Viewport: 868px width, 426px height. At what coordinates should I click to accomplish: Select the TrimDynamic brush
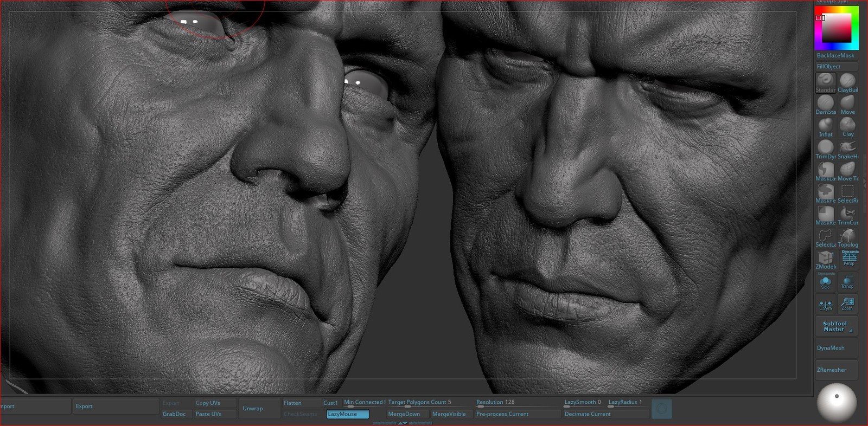[x=825, y=150]
